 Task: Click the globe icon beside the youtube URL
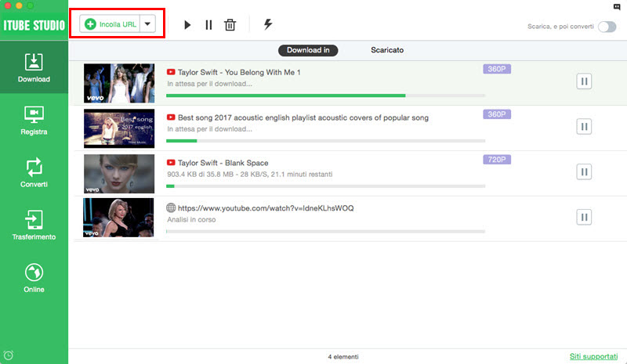171,207
